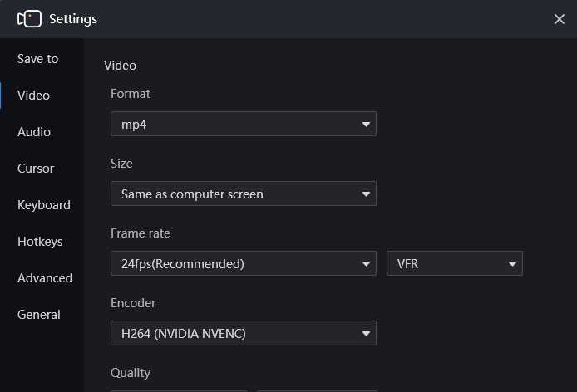This screenshot has height=392, width=577.
Task: Open the VFR frame rate mode dropdown
Action: pyautogui.click(x=455, y=263)
